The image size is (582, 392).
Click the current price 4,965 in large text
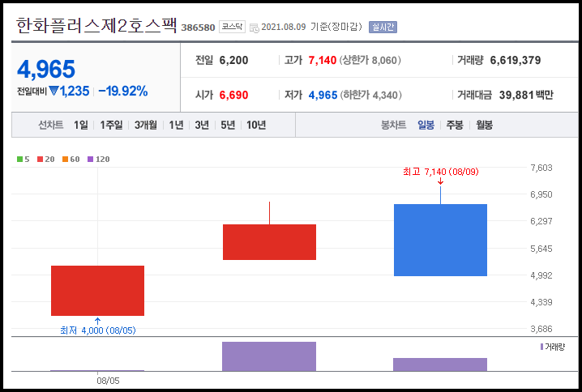[46, 70]
